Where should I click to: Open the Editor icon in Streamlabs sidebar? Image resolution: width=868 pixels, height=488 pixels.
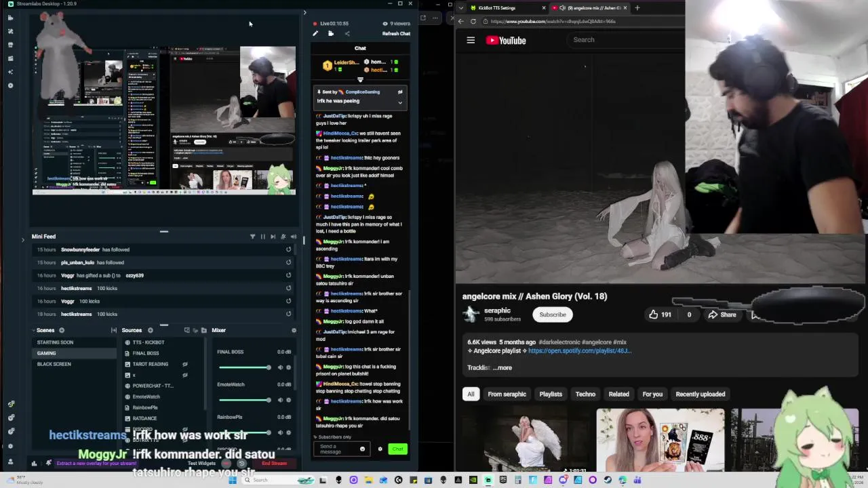10,18
